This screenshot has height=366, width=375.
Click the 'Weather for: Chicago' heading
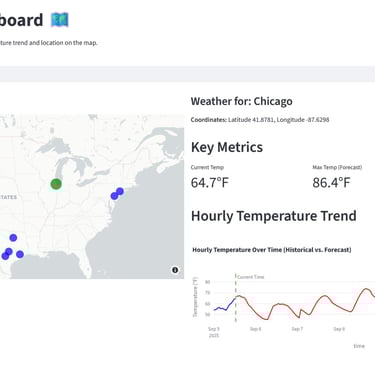click(242, 101)
